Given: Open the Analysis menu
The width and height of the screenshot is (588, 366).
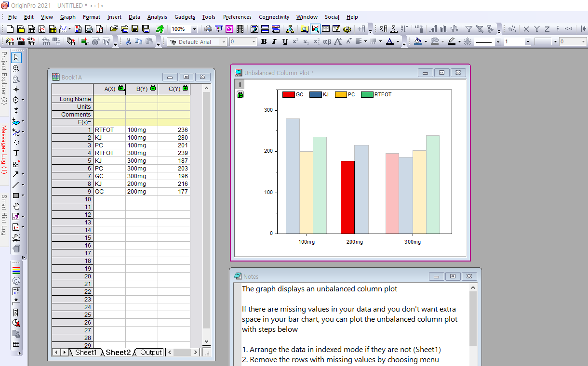Looking at the screenshot, I should (x=157, y=17).
